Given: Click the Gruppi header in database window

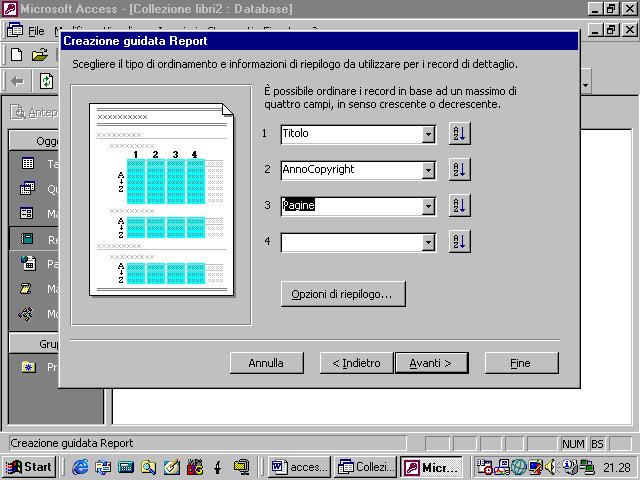Looking at the screenshot, I should [x=34, y=344].
